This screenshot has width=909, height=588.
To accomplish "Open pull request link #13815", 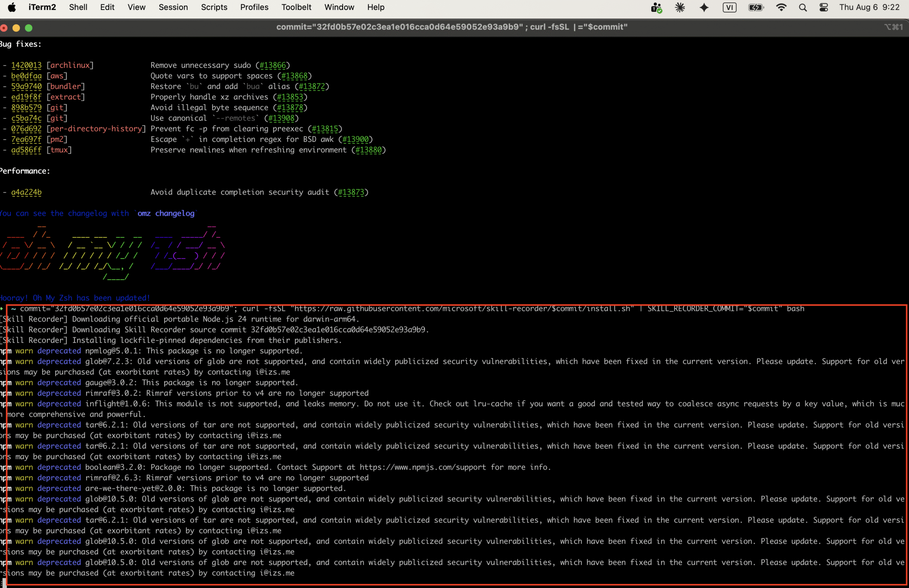I will 325,129.
